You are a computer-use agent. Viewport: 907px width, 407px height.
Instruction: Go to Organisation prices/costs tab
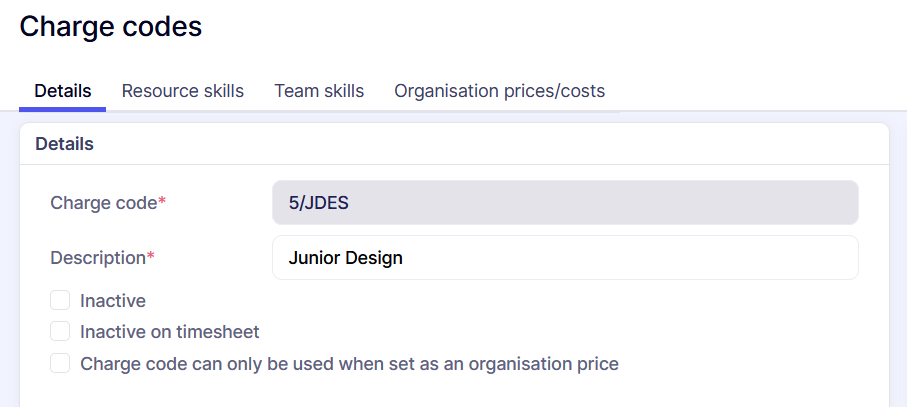499,91
